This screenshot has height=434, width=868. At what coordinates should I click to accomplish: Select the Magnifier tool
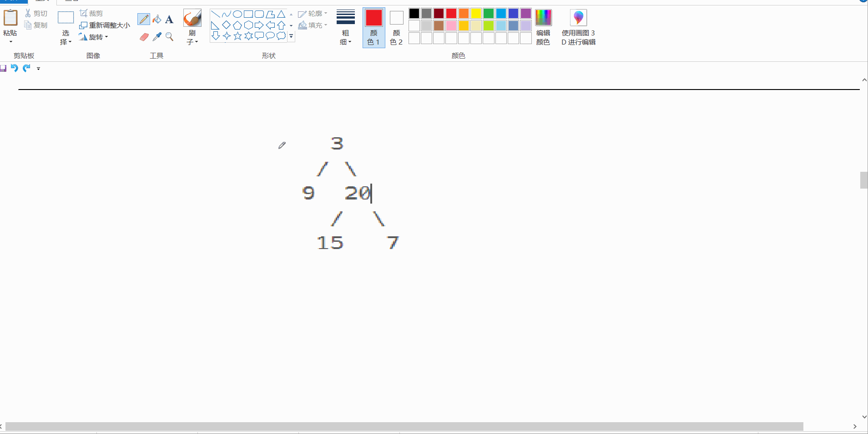tap(169, 36)
